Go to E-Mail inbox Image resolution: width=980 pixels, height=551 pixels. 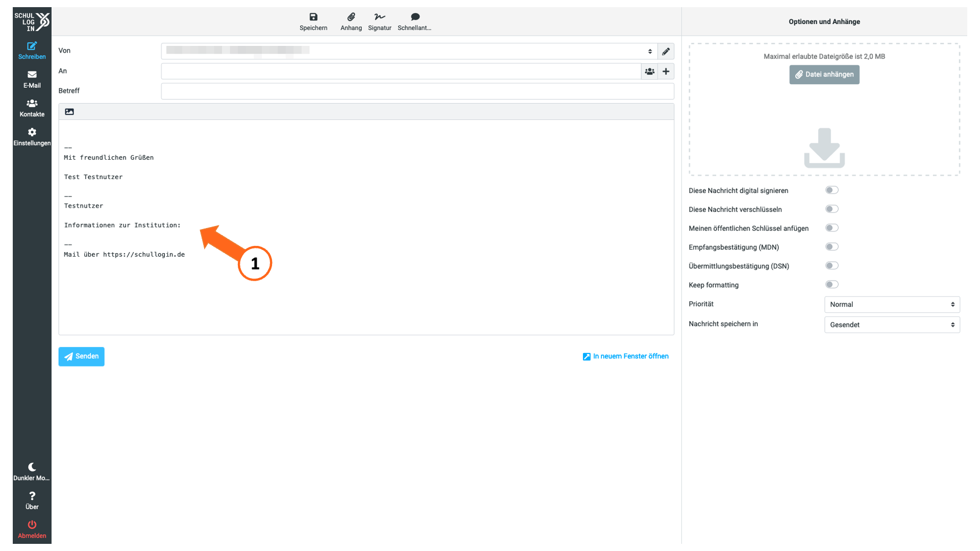(32, 80)
